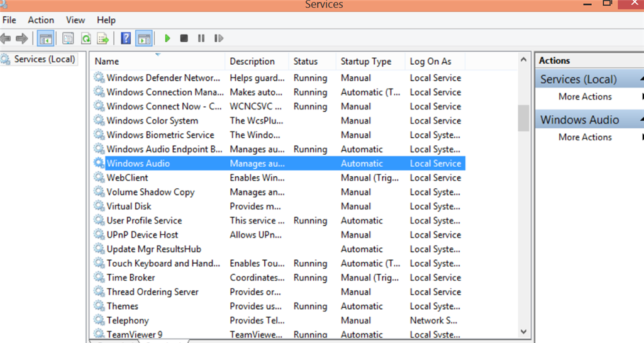Click 'The WcsPlu...' description of Color System

point(257,120)
